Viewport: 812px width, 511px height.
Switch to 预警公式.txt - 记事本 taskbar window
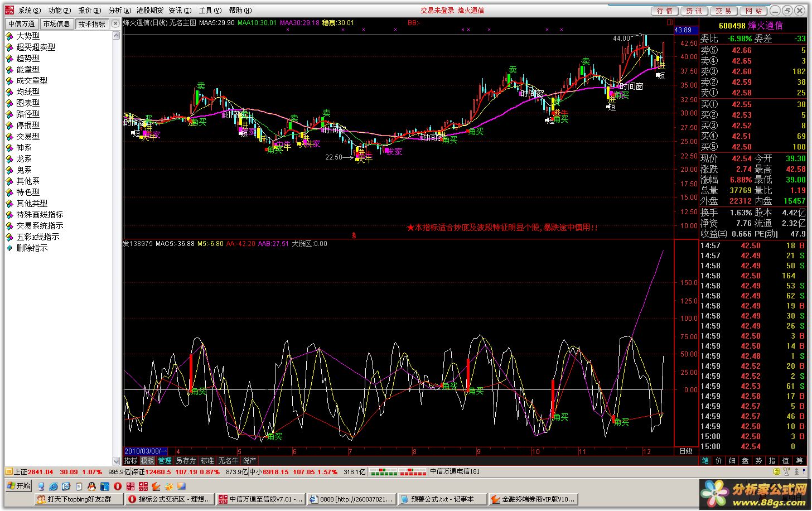(442, 499)
